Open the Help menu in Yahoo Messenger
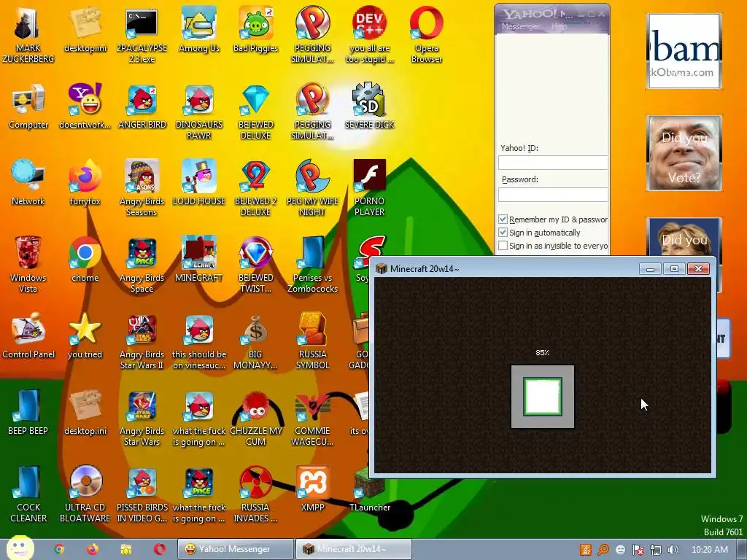747x560 pixels. pos(559,27)
